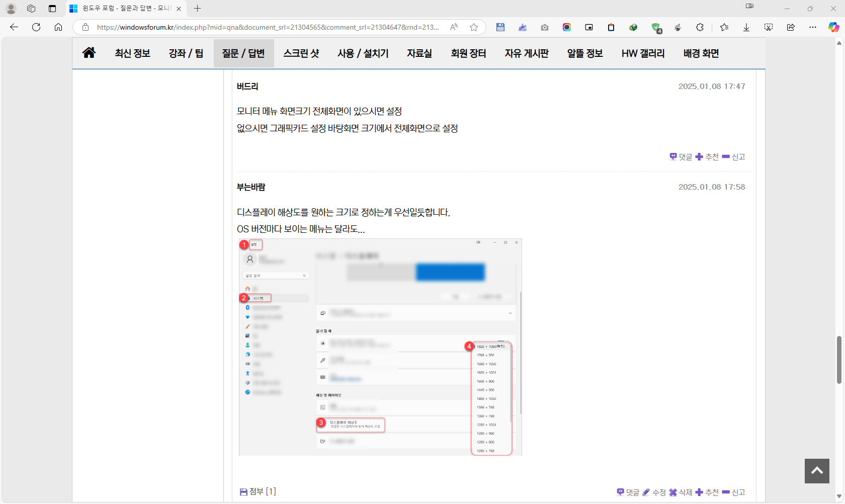Click the clipboard extension icon
Screen dimensions: 845x504
coord(611,27)
